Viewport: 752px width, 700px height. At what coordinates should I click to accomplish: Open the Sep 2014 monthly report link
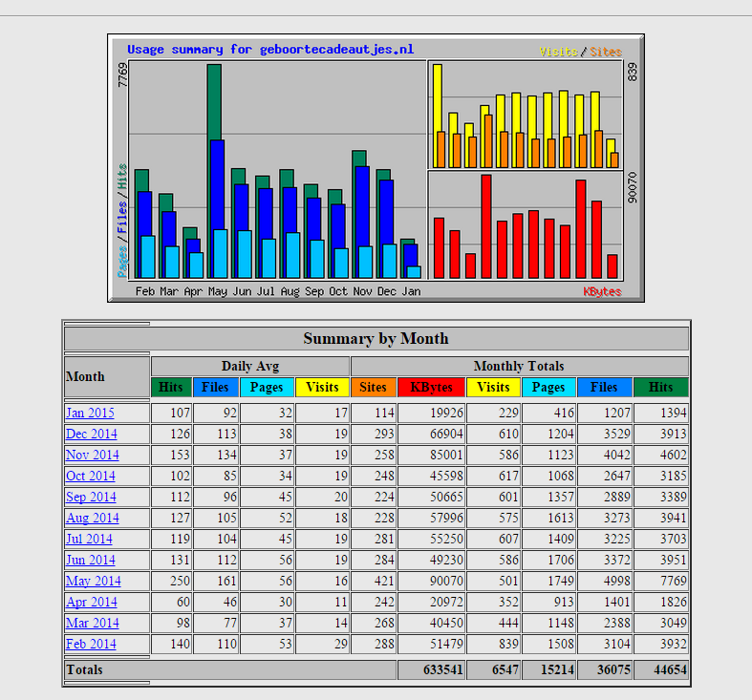(91, 498)
